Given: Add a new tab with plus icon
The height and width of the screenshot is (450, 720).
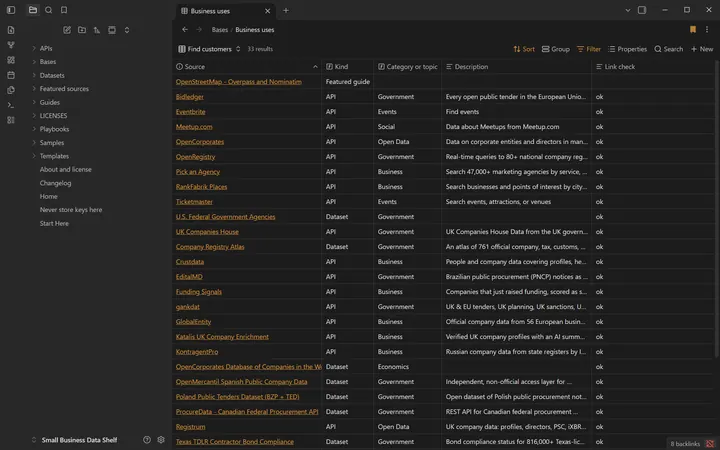Looking at the screenshot, I should click(286, 10).
